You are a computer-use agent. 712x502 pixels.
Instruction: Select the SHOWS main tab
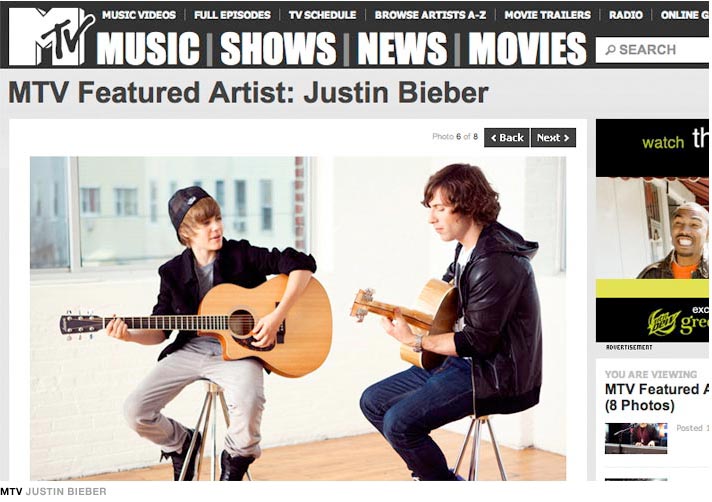pos(278,49)
